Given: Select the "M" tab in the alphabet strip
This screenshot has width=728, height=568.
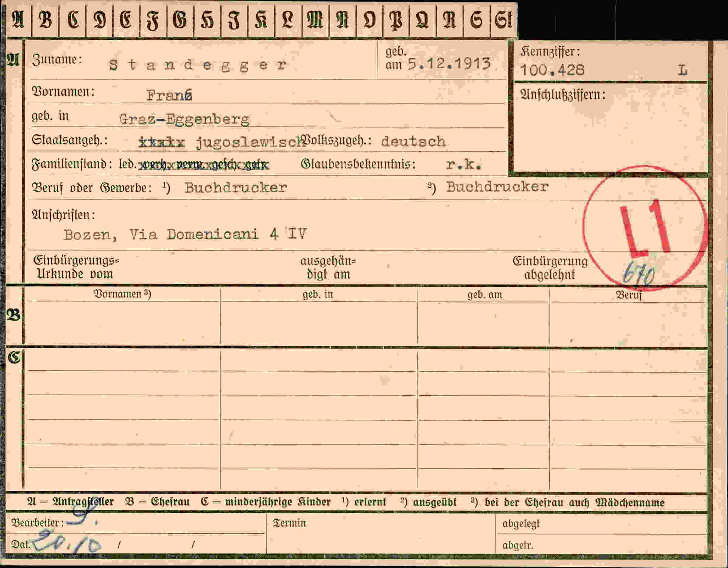Looking at the screenshot, I should pos(315,19).
